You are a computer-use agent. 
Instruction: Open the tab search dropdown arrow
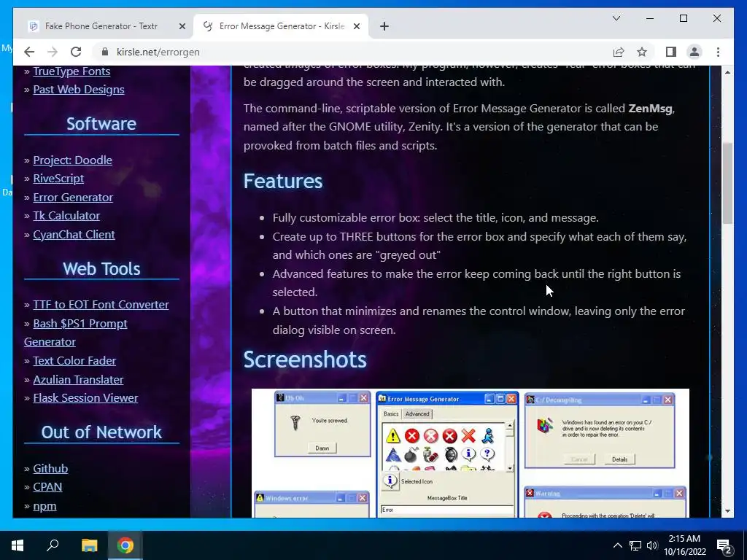pyautogui.click(x=616, y=18)
